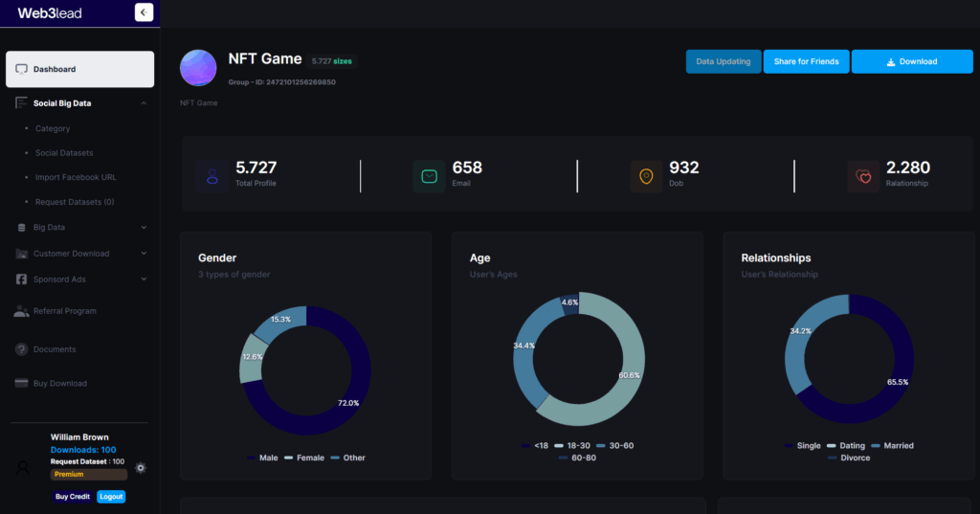The width and height of the screenshot is (980, 514).
Task: Click the Referral Program people icon
Action: pyautogui.click(x=21, y=311)
